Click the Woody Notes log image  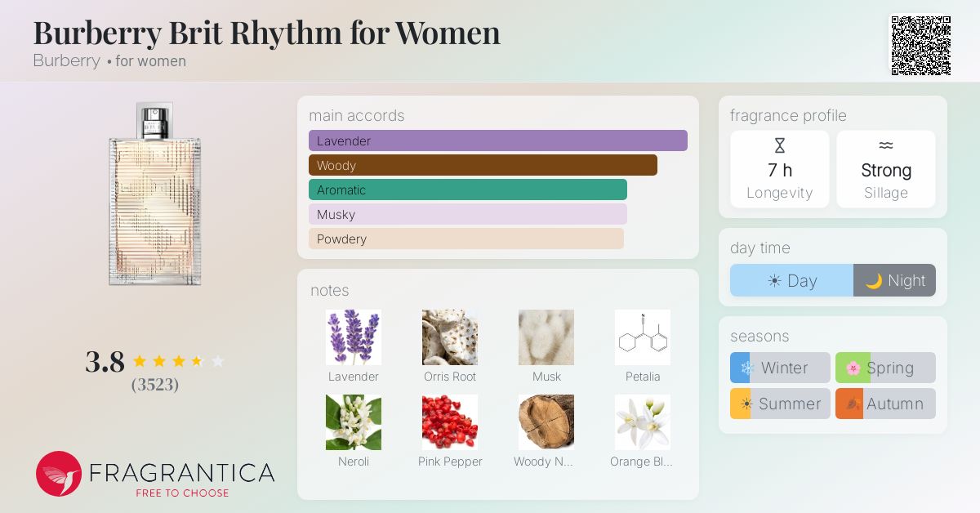(546, 422)
